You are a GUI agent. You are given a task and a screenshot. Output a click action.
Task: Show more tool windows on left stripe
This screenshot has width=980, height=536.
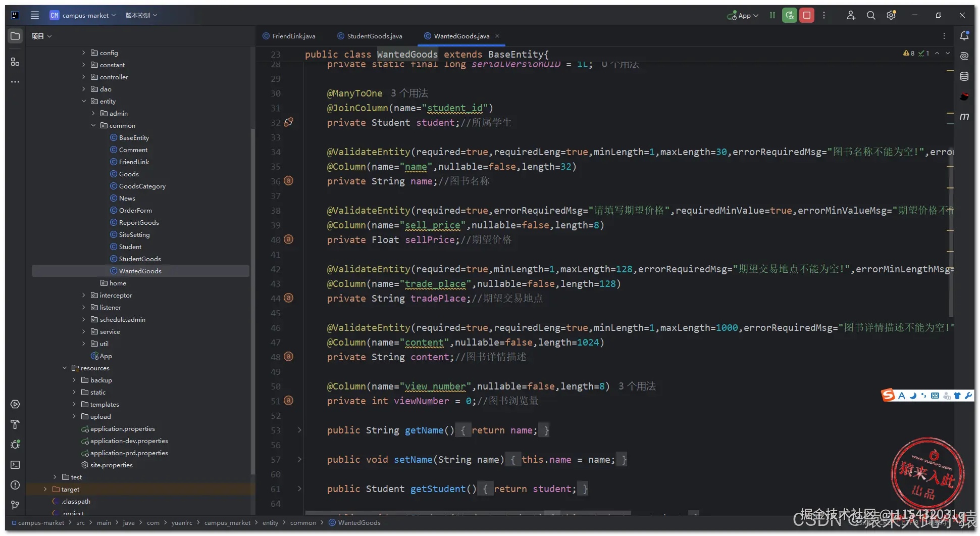point(15,81)
